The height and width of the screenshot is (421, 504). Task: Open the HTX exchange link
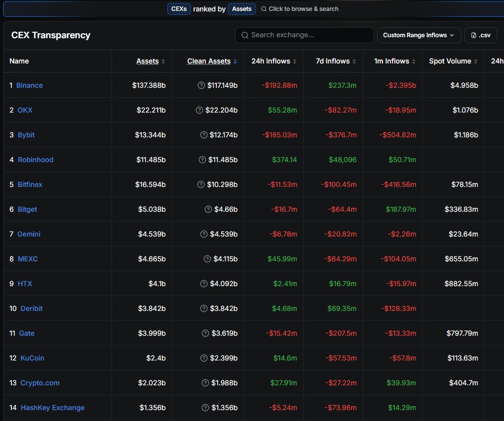25,284
